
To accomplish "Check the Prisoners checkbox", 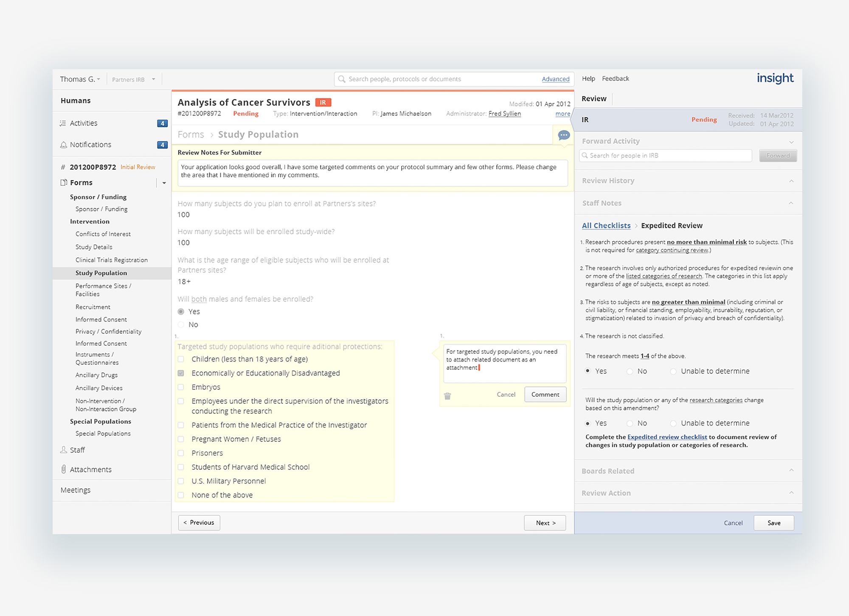I will click(x=181, y=453).
